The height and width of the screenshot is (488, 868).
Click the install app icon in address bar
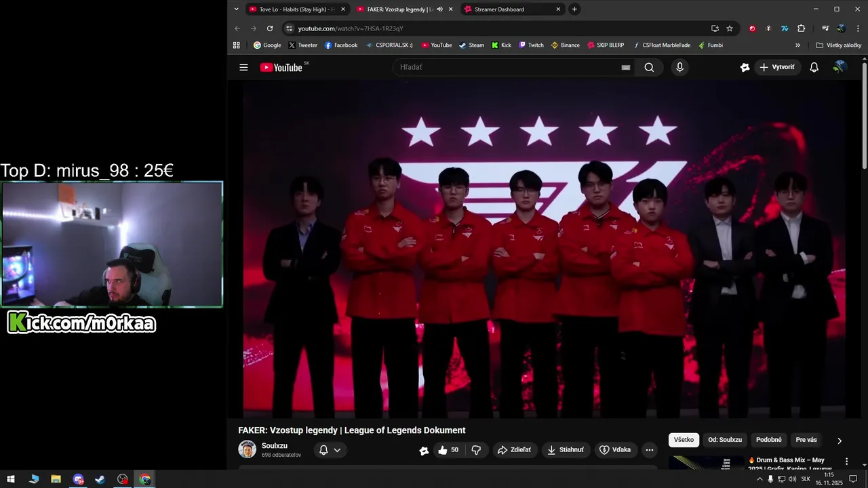(715, 28)
